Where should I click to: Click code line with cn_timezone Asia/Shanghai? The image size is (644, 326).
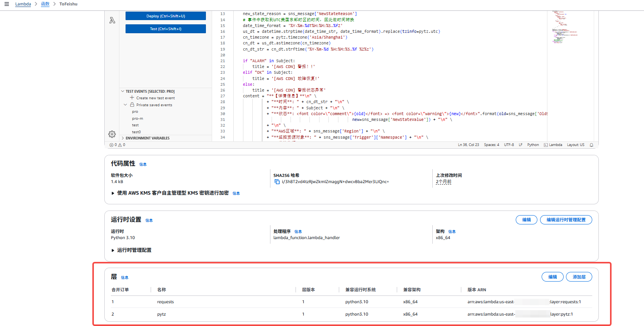[x=295, y=37]
